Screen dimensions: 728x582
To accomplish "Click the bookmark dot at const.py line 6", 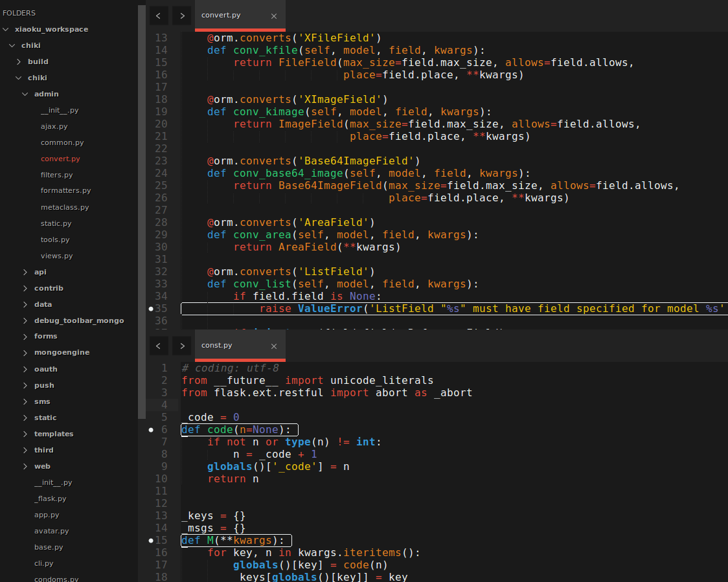I will 151,430.
